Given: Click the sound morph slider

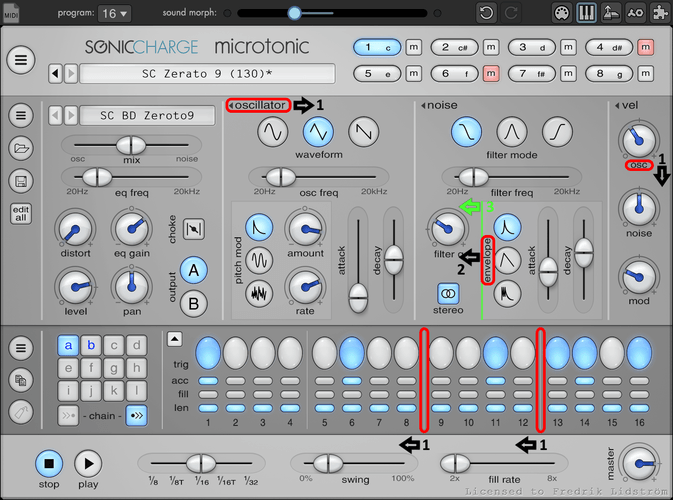Looking at the screenshot, I should 332,13.
